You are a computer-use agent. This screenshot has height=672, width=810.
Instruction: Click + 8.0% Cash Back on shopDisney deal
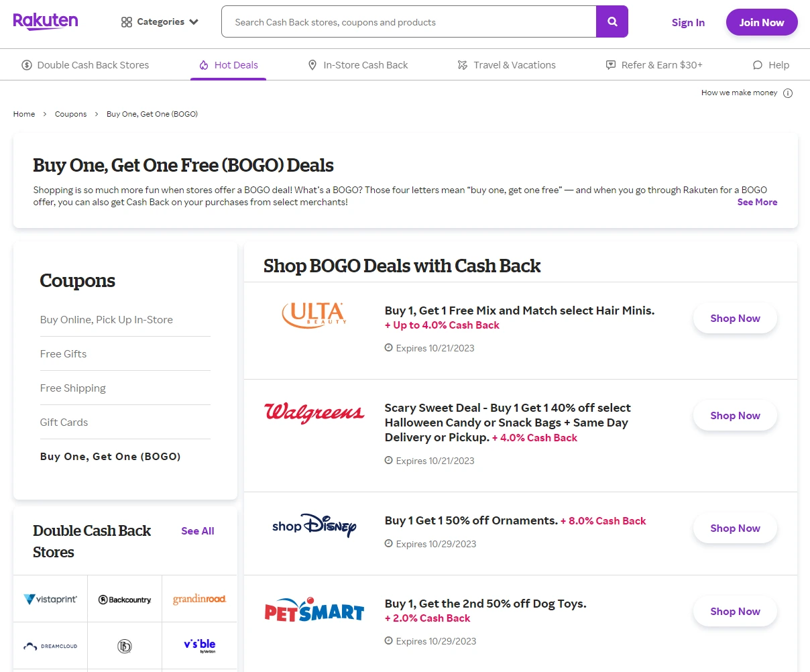pyautogui.click(x=603, y=521)
